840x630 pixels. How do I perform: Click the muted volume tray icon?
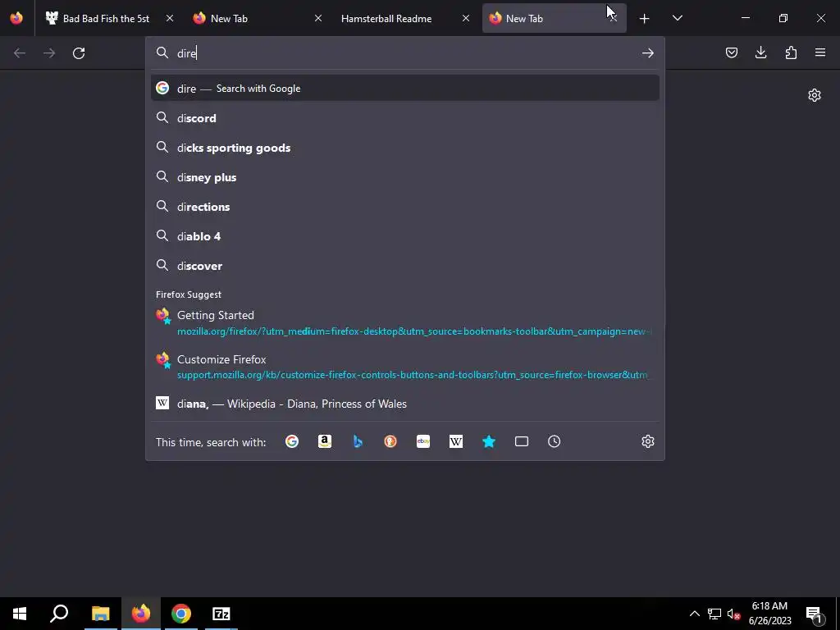pyautogui.click(x=733, y=614)
